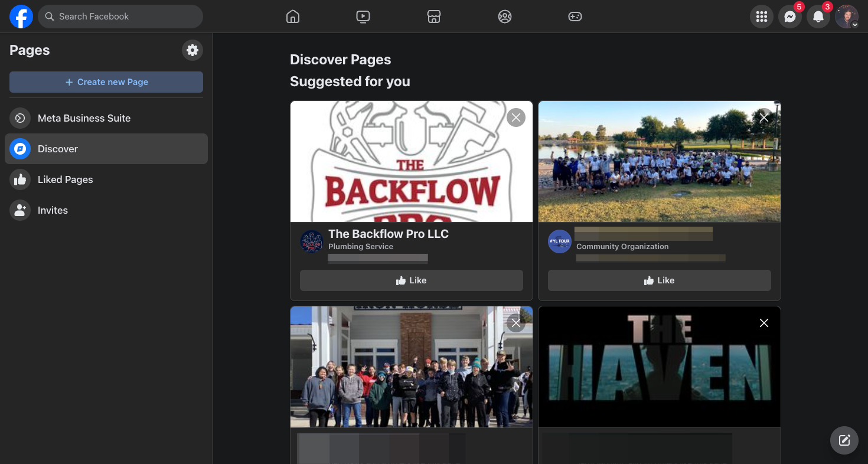Open Messenger with 5 unread messages
868x464 pixels.
pyautogui.click(x=790, y=17)
